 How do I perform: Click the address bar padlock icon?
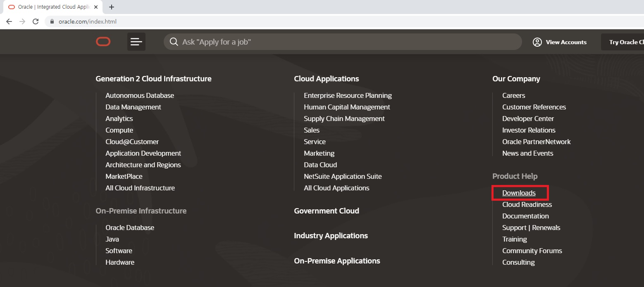click(x=52, y=21)
